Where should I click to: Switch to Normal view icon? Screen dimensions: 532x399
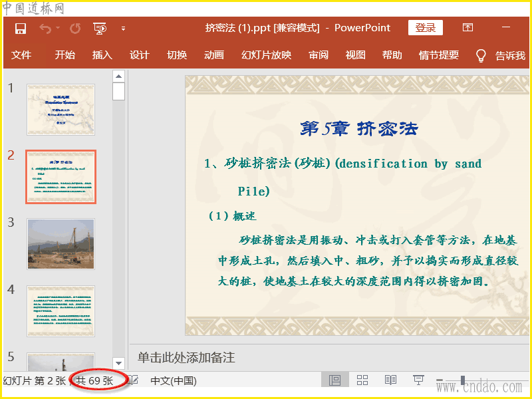[x=335, y=380]
